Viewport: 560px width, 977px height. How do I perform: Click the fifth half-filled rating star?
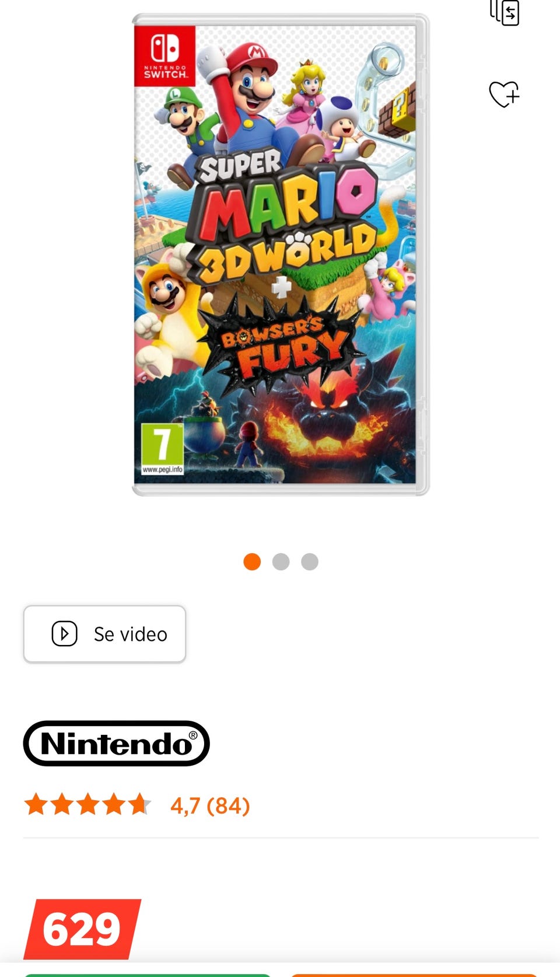[140, 805]
